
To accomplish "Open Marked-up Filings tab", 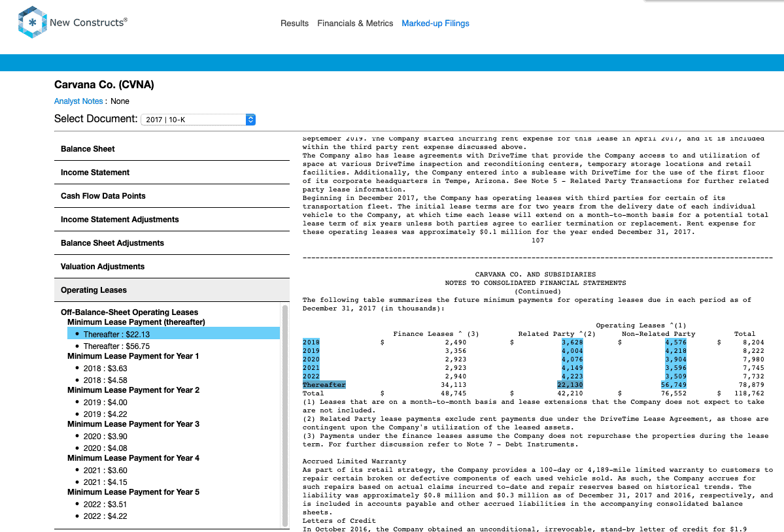I will tap(435, 24).
